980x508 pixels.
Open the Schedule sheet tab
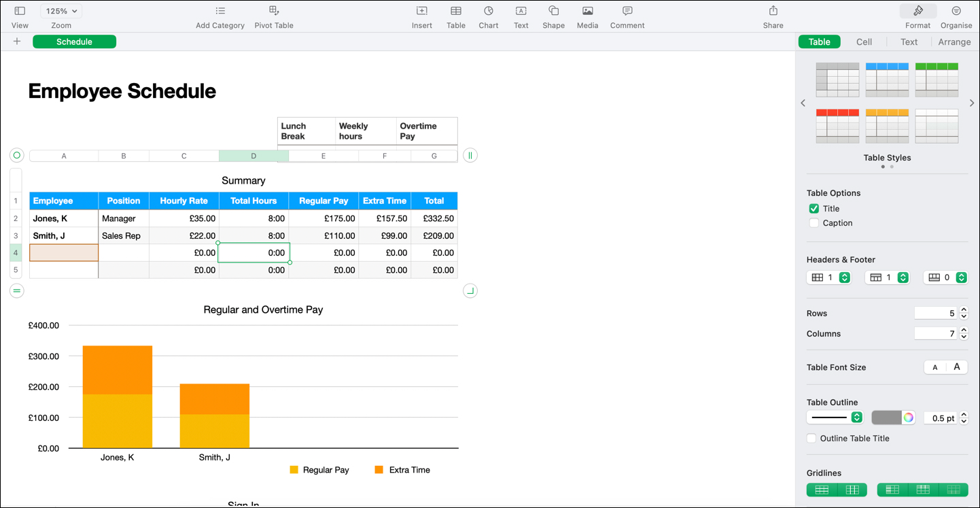point(74,41)
